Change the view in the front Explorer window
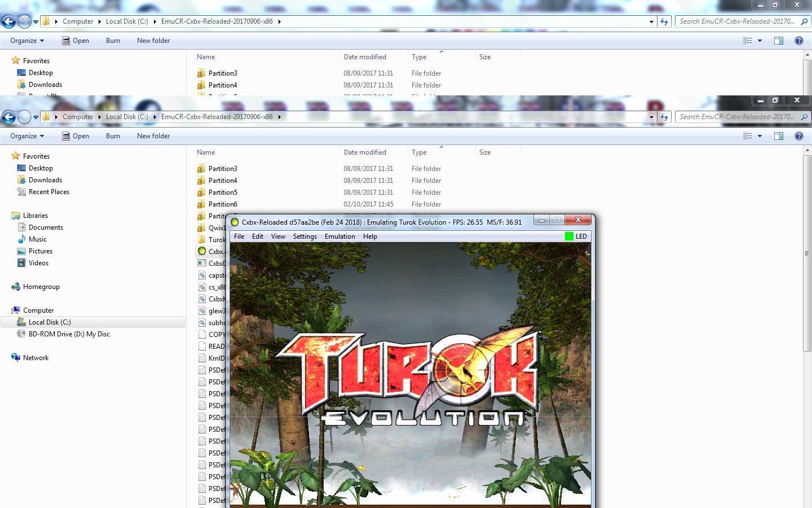 coord(748,136)
